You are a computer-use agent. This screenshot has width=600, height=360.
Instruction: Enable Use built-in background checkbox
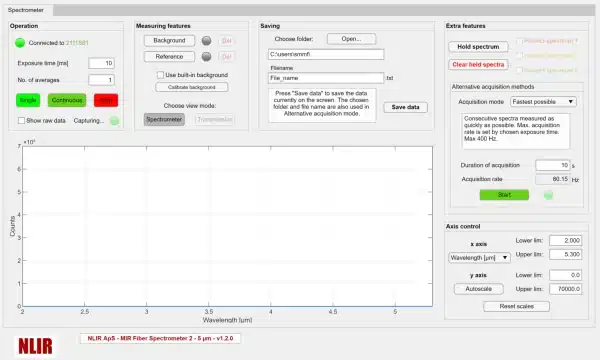click(x=160, y=75)
